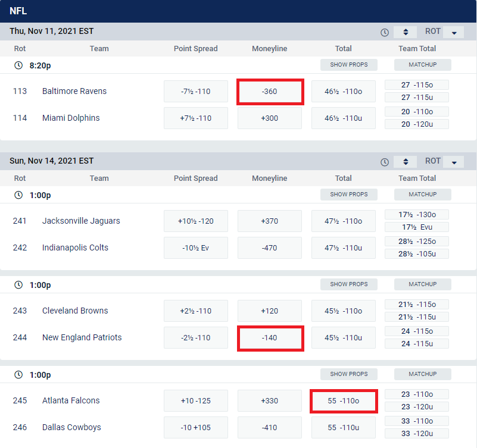This screenshot has width=477, height=448.
Task: Select Falcons +330 moneyline
Action: [270, 401]
